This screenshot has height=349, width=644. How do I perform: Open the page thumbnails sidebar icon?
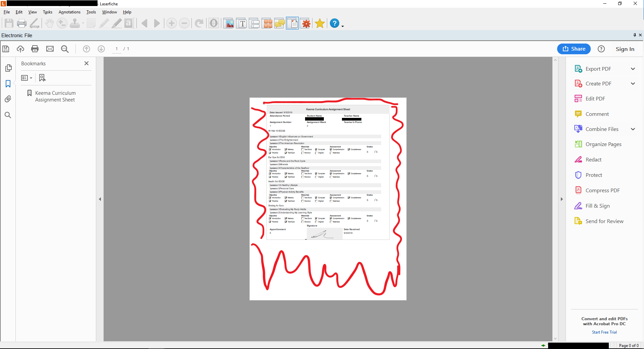(x=8, y=68)
